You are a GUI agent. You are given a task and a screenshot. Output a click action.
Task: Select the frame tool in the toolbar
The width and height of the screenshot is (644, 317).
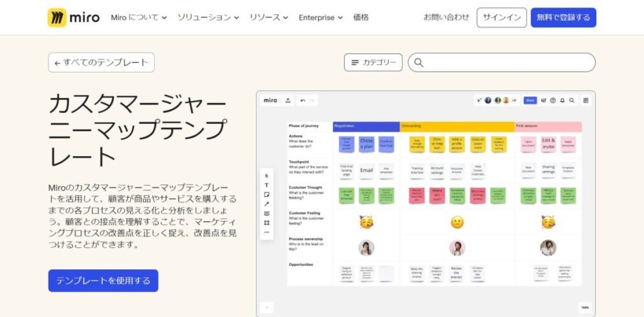point(267,223)
